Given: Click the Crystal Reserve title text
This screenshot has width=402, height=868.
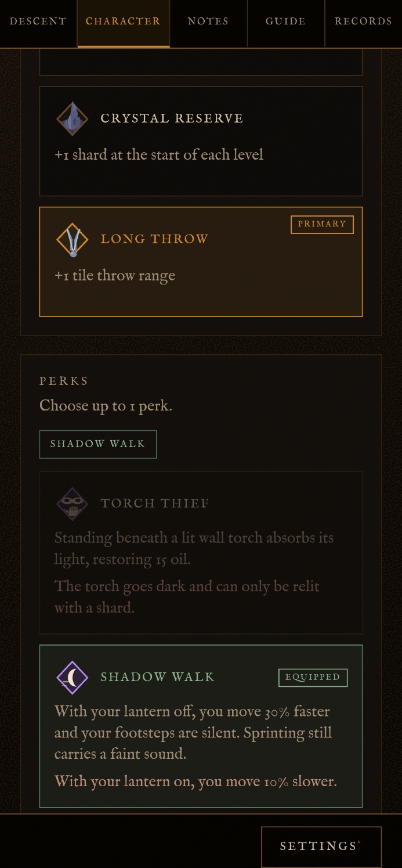Looking at the screenshot, I should point(172,118).
